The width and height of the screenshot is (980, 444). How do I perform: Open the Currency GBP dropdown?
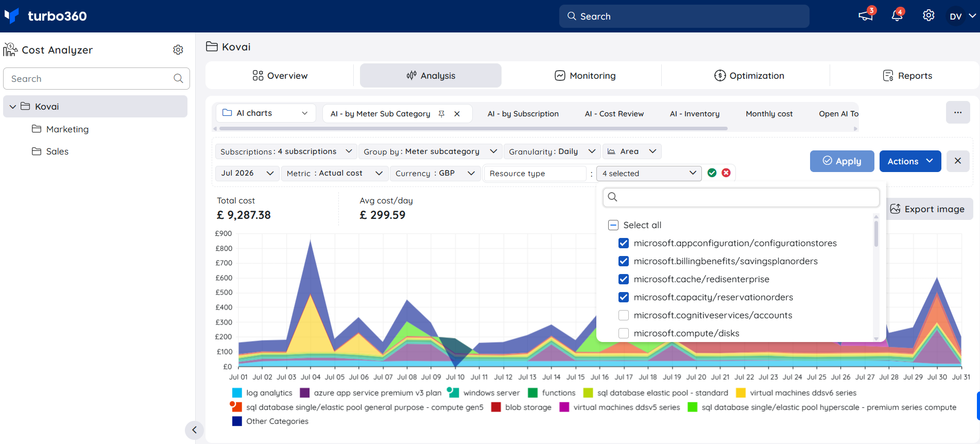tap(435, 173)
